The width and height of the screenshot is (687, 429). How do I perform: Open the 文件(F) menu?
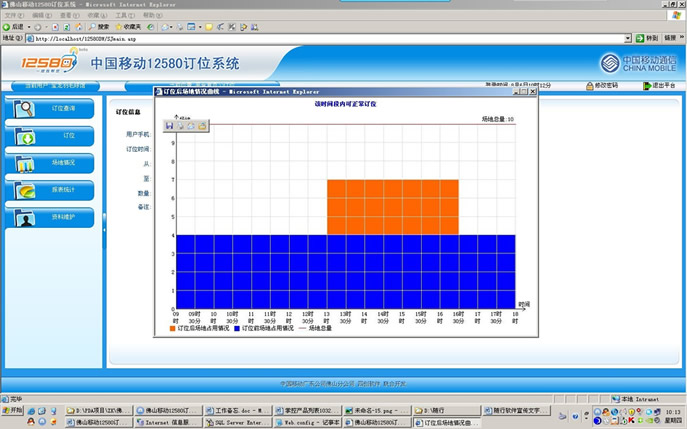[14, 15]
